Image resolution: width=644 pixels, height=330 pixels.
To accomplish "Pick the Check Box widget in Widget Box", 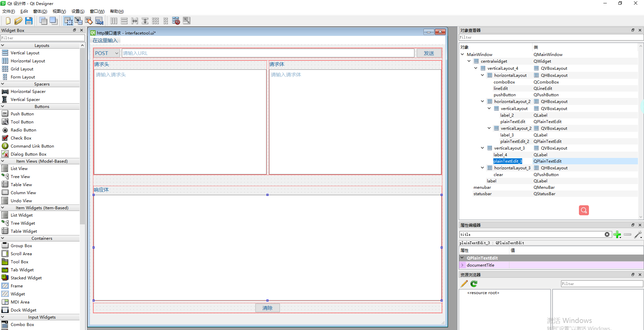I will 21,138.
